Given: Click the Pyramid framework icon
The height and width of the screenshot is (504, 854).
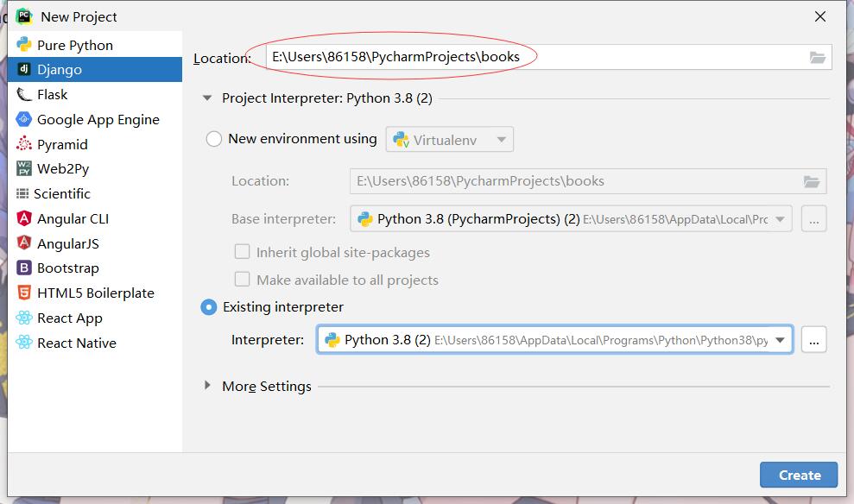Looking at the screenshot, I should click(24, 143).
